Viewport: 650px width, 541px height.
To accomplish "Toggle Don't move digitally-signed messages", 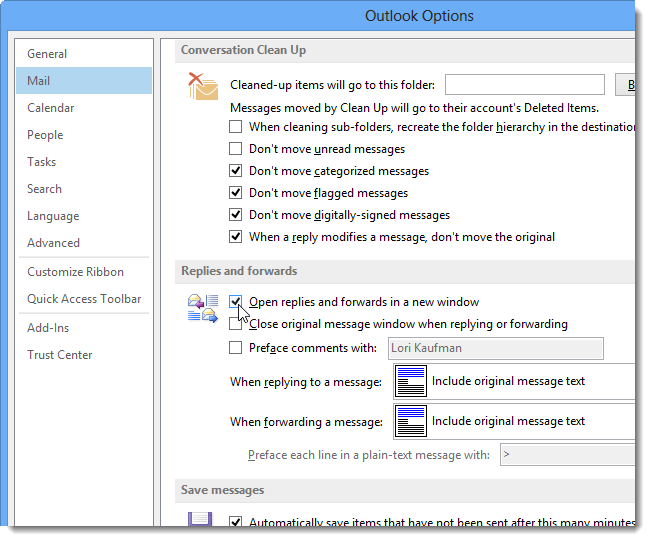I will [x=235, y=214].
